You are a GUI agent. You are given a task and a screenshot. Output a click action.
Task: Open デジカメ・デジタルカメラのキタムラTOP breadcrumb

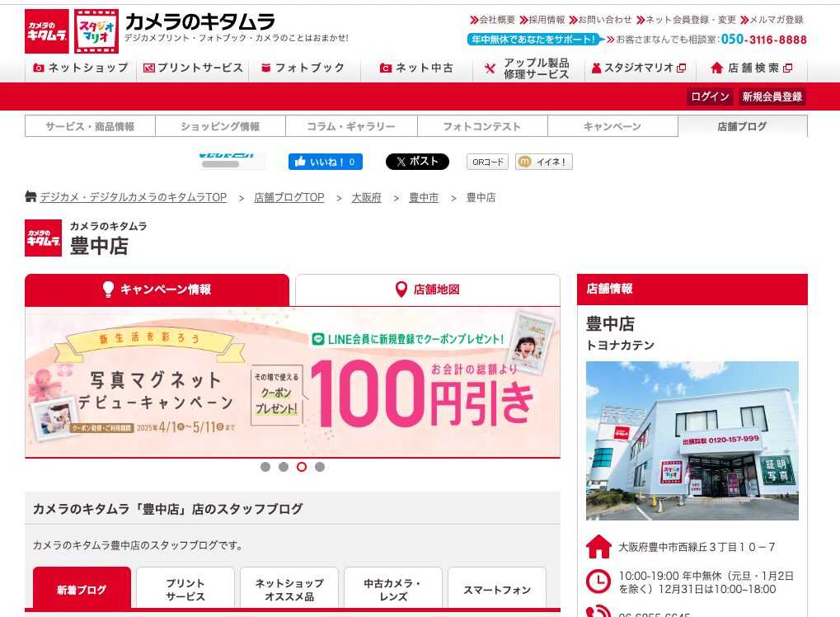(x=134, y=197)
